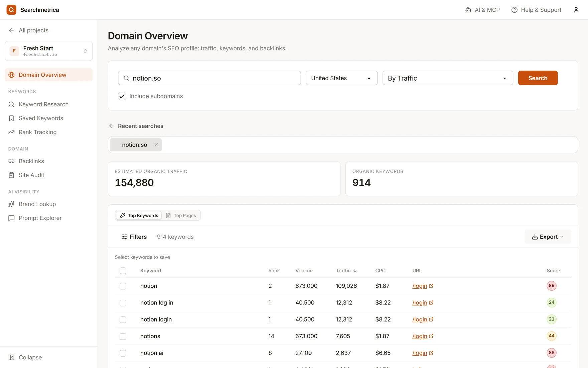
Task: Collapse the sidebar
Action: pos(25,357)
